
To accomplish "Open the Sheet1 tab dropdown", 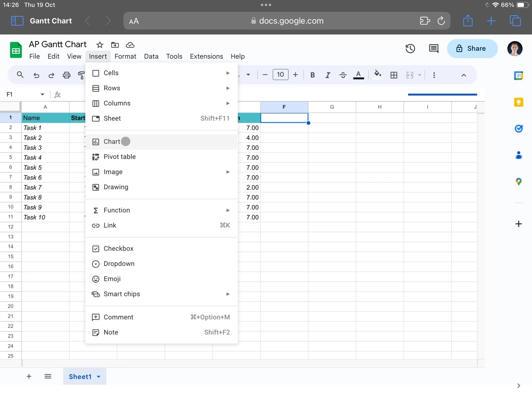I will (x=99, y=377).
